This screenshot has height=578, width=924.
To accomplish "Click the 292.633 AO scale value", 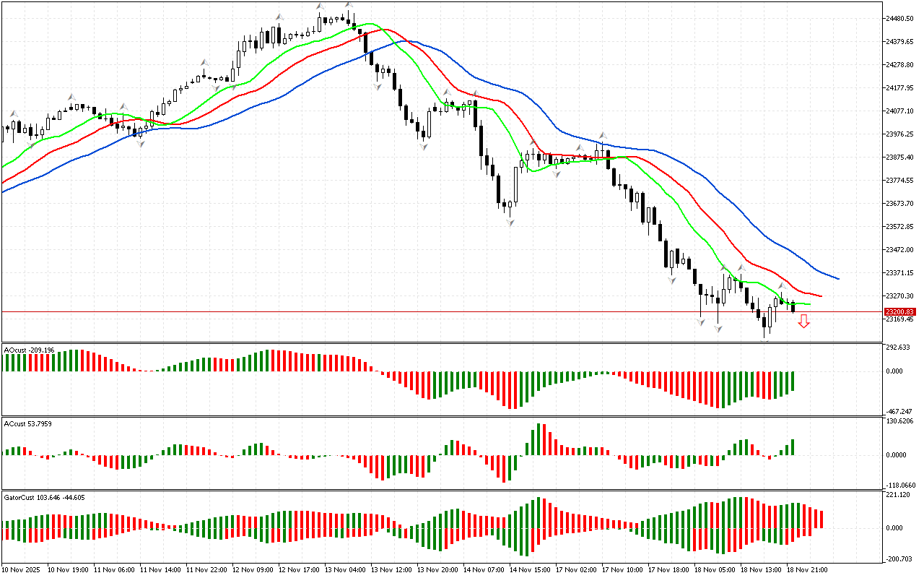I will coord(899,348).
